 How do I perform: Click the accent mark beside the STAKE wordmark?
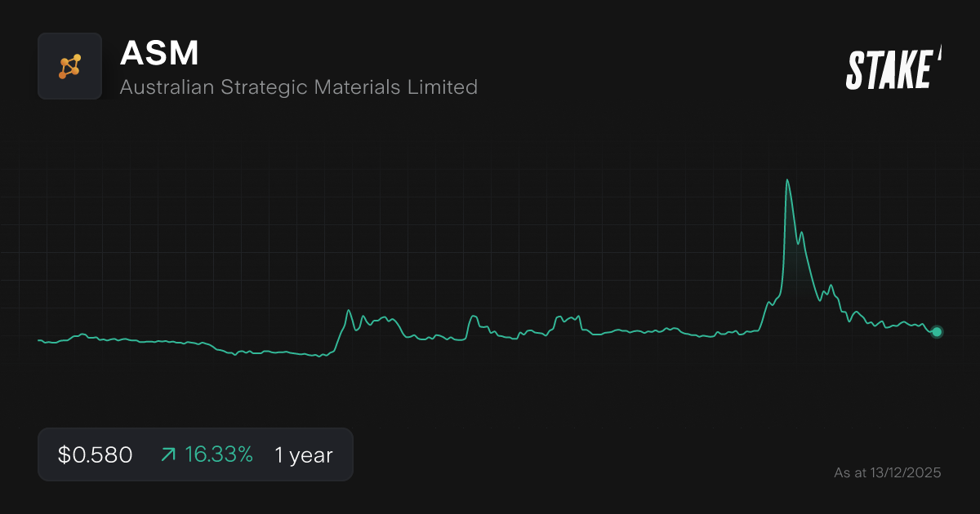pyautogui.click(x=938, y=54)
